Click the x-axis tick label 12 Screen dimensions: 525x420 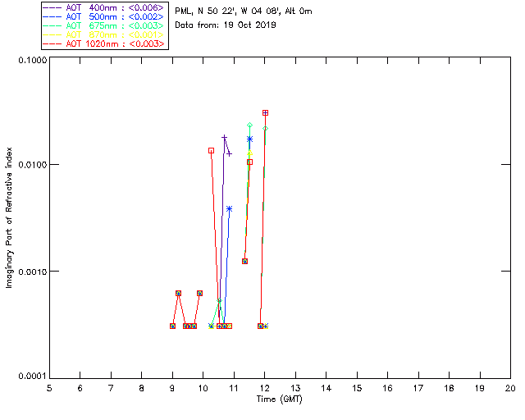(x=264, y=388)
